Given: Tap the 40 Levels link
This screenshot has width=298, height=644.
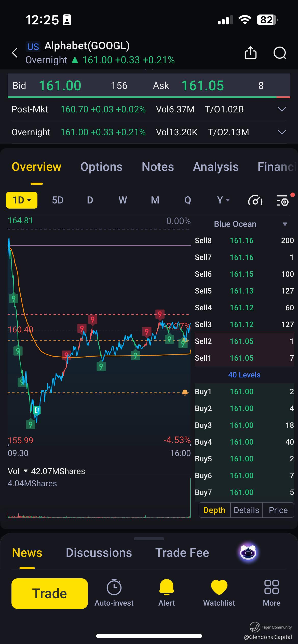Looking at the screenshot, I should tap(244, 375).
